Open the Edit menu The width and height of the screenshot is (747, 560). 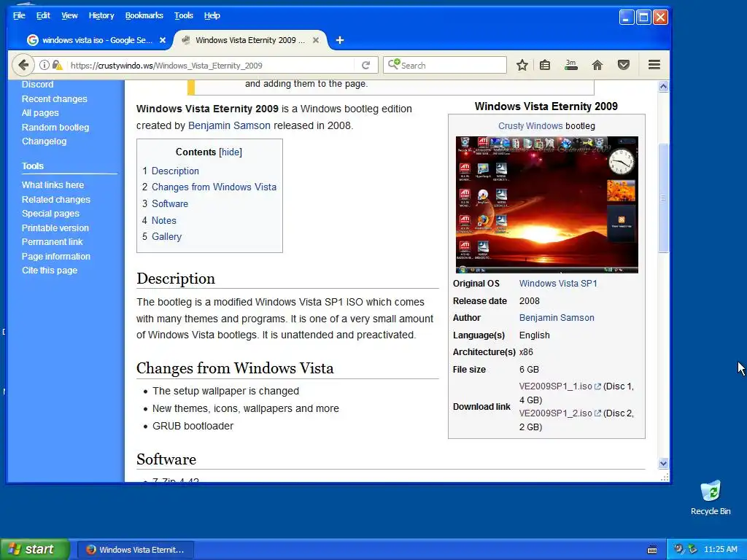[43, 15]
